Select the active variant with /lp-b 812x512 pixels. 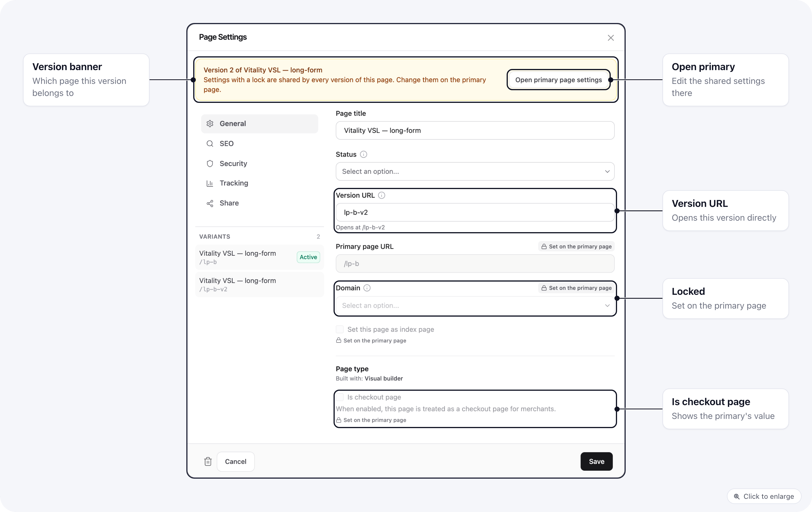(259, 257)
